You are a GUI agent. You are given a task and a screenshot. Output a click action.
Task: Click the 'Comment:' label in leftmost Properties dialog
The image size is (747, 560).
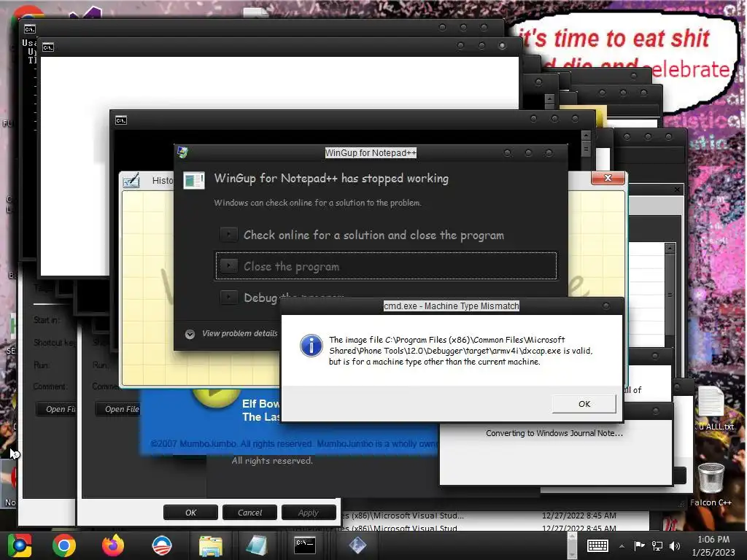pyautogui.click(x=50, y=386)
